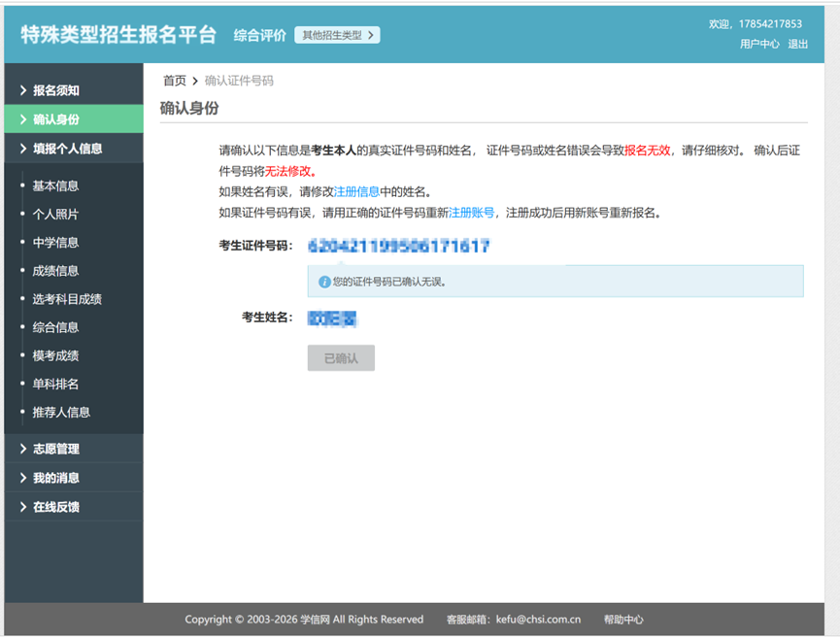The image size is (840, 638).
Task: Open 帮助中心 in the footer
Action: pos(623,620)
